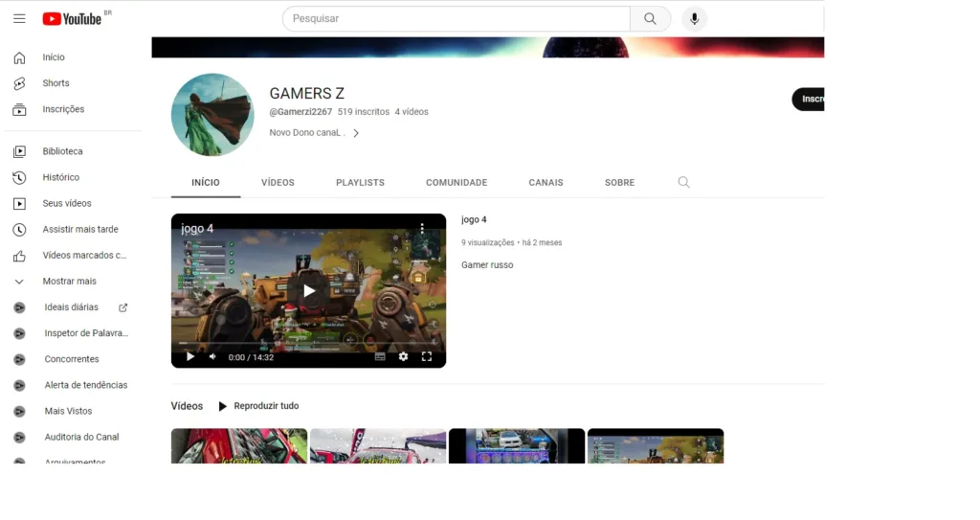This screenshot has width=980, height=520.
Task: Click the Inscrições sidebar label
Action: click(x=63, y=109)
